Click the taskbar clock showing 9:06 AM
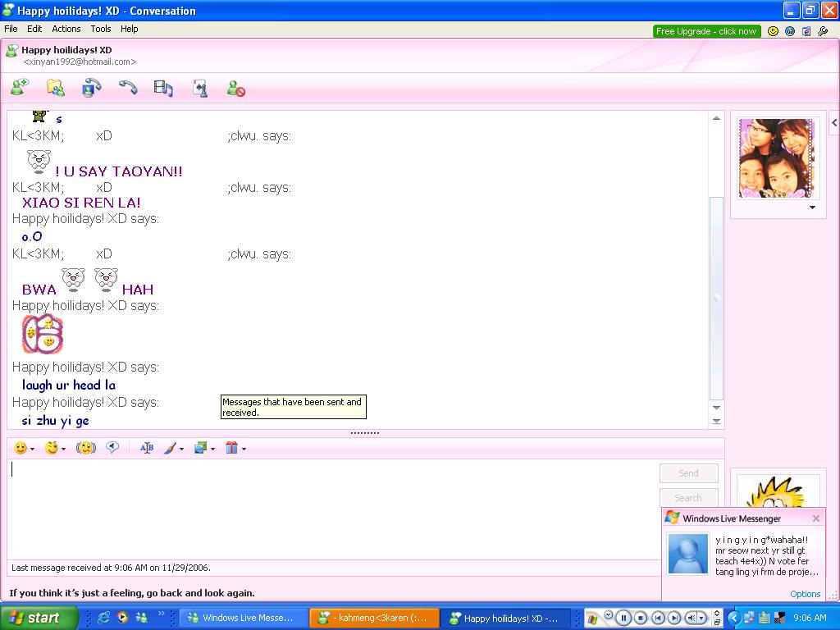 click(810, 618)
